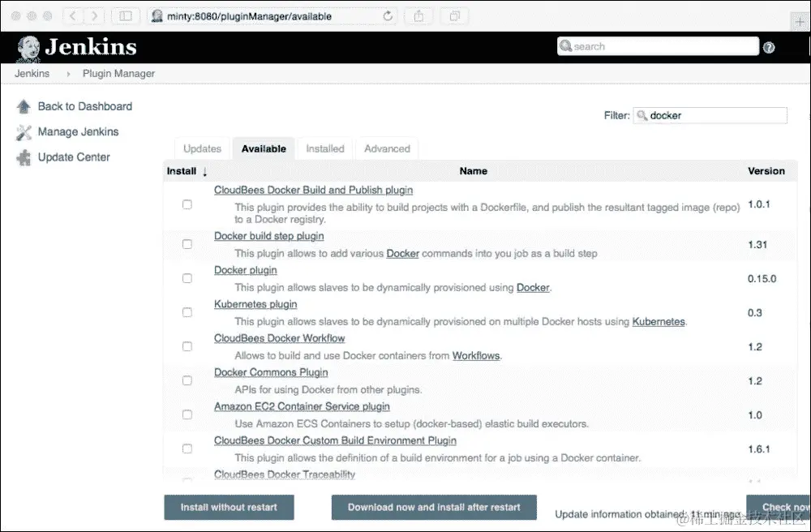Click version 1.31 cell
Image resolution: width=811 pixels, height=532 pixels.
757,245
